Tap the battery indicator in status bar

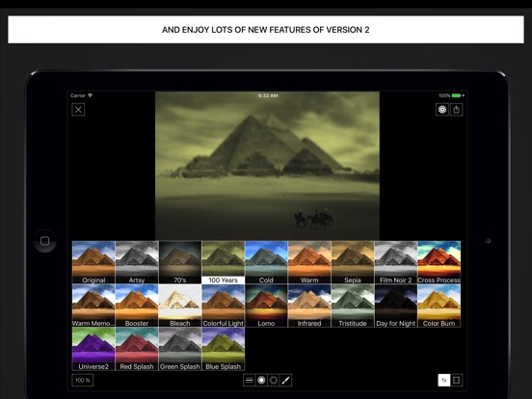[x=457, y=95]
